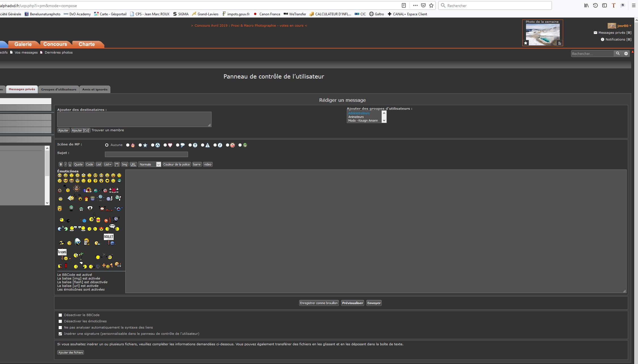Open advanced search gear icon
The width and height of the screenshot is (638, 364).
(626, 54)
